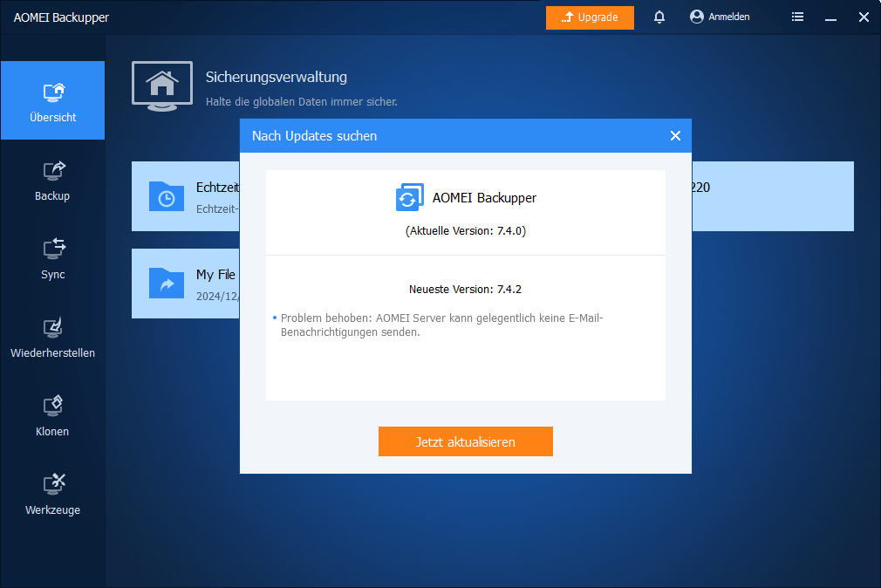The width and height of the screenshot is (881, 588).
Task: Click the AOMEI Backupper window title
Action: [61, 17]
